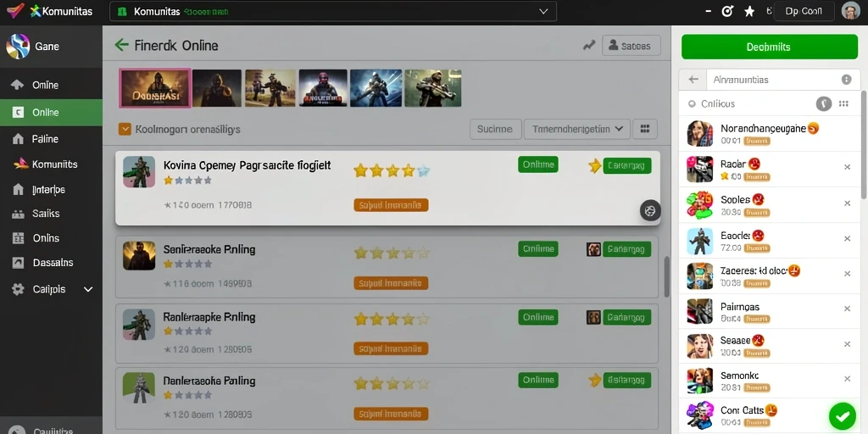
Task: Click the star rating of Kovina Cpemey row
Action: click(392, 170)
